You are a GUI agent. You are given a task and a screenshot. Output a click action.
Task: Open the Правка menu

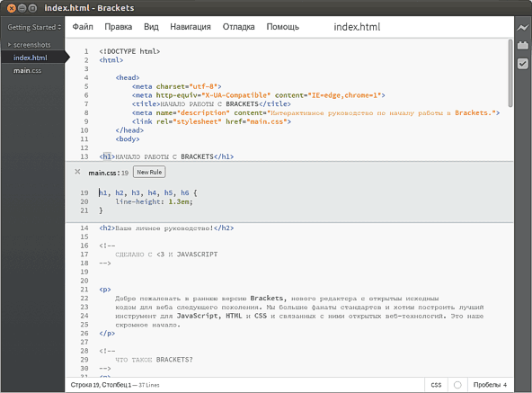coord(118,27)
